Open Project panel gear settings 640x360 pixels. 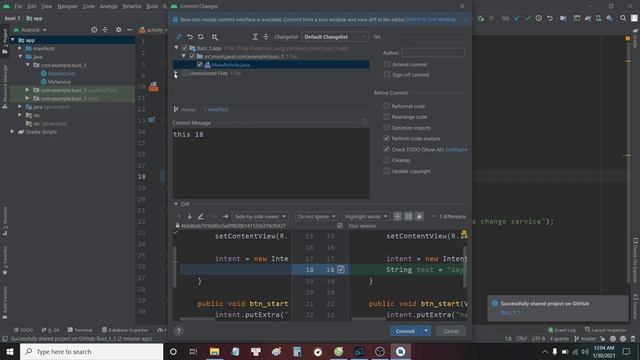pyautogui.click(x=118, y=30)
